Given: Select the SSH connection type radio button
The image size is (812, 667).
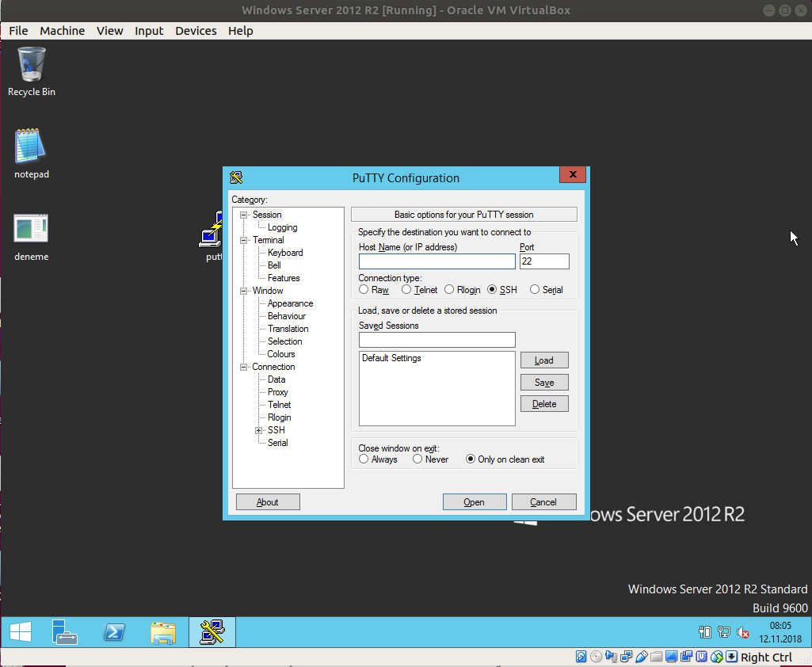Looking at the screenshot, I should [492, 290].
